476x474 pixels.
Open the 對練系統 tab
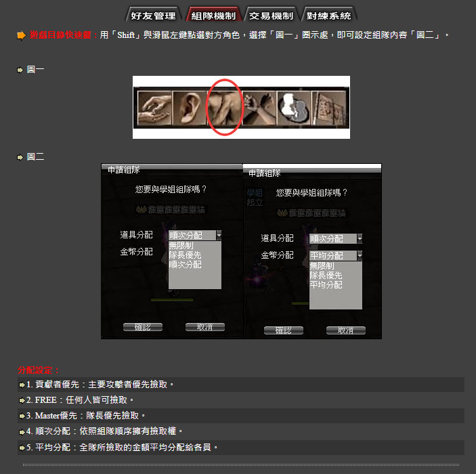328,15
